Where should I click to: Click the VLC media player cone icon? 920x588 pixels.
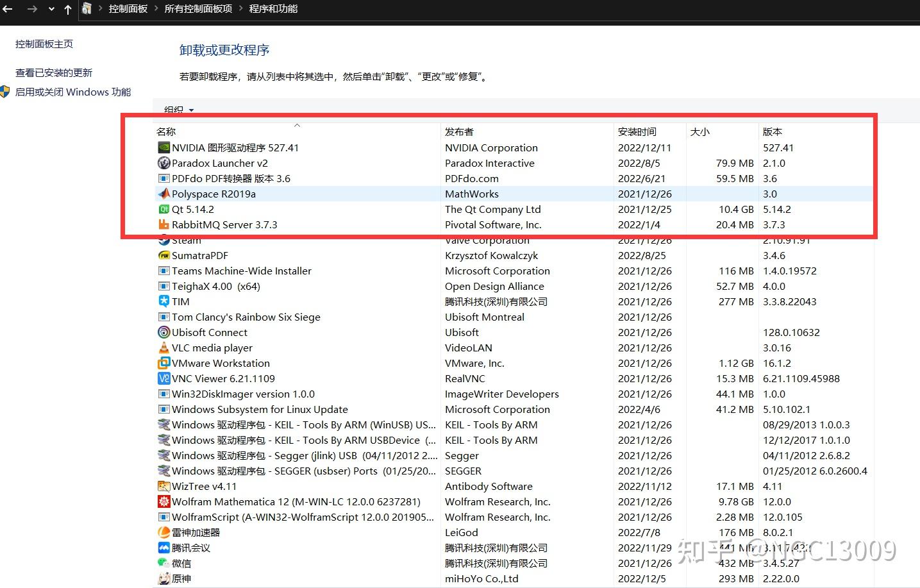tap(163, 348)
